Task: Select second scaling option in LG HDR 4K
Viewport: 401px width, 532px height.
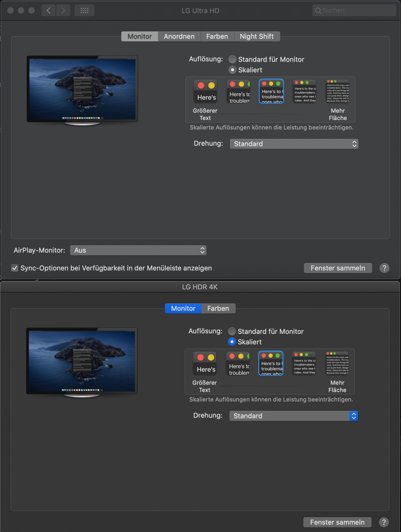Action: point(238,364)
